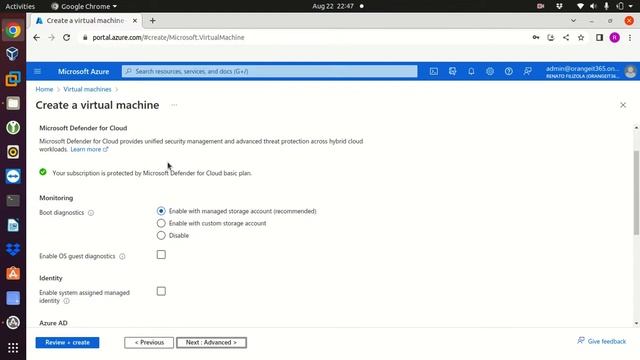Open Chrome share icon in address bar

566,38
